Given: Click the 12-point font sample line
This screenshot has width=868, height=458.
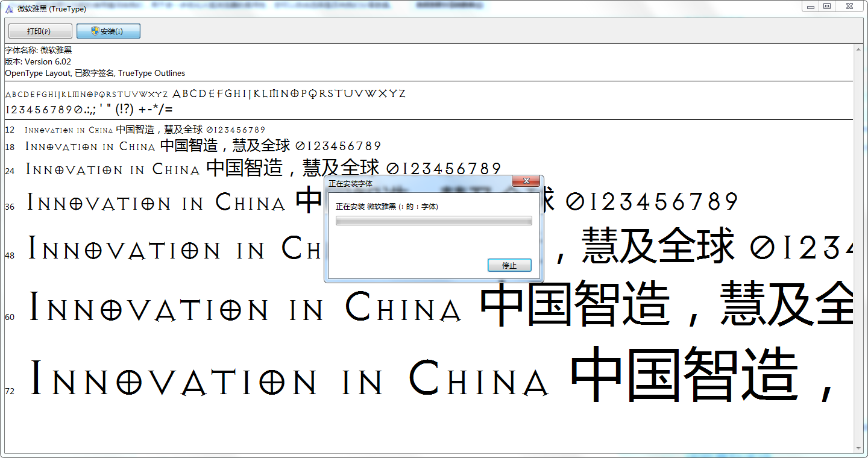Looking at the screenshot, I should click(x=145, y=130).
